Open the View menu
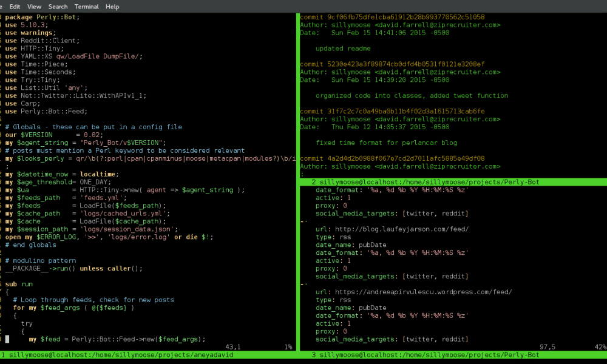Image resolution: width=607 pixels, height=364 pixels. pos(34,7)
